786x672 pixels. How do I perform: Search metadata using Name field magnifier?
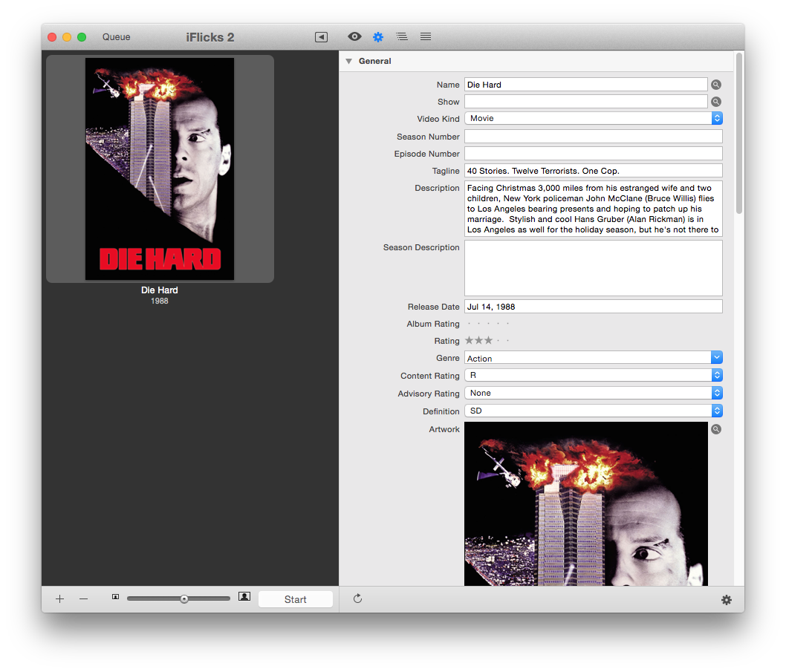pyautogui.click(x=716, y=85)
